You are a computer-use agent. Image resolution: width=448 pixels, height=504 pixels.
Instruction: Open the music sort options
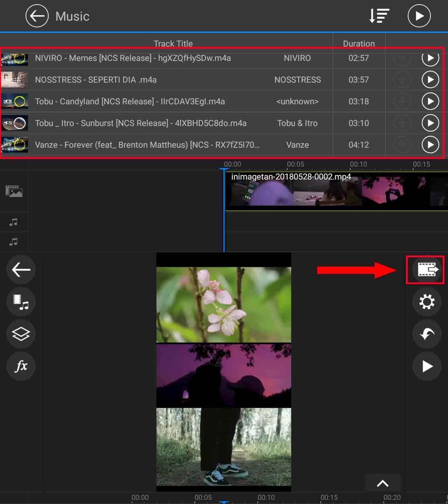coord(379,16)
